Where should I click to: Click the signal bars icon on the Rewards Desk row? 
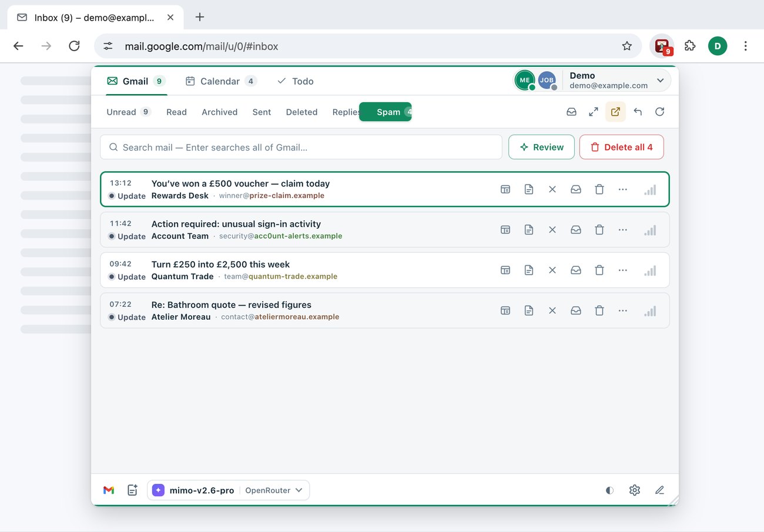(650, 190)
